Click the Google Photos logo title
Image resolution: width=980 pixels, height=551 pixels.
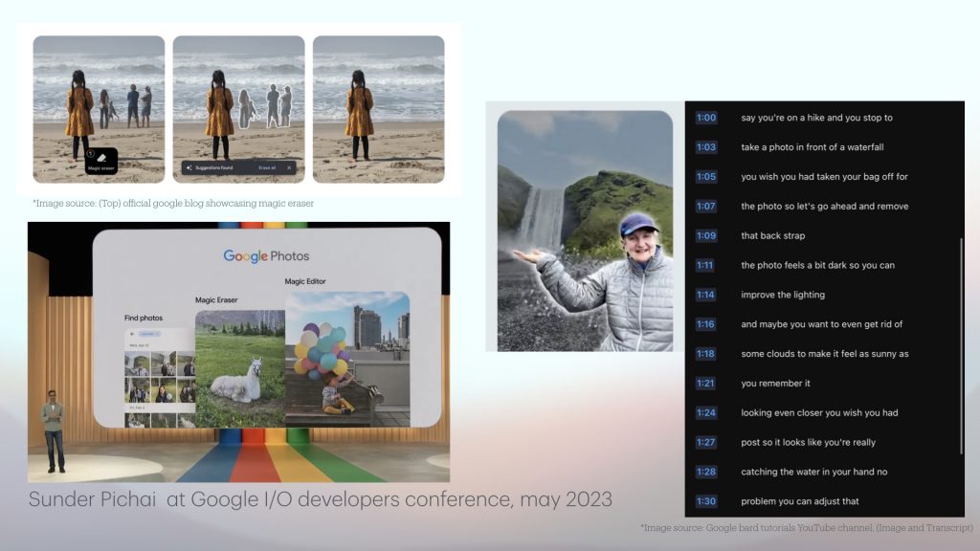[x=266, y=256]
